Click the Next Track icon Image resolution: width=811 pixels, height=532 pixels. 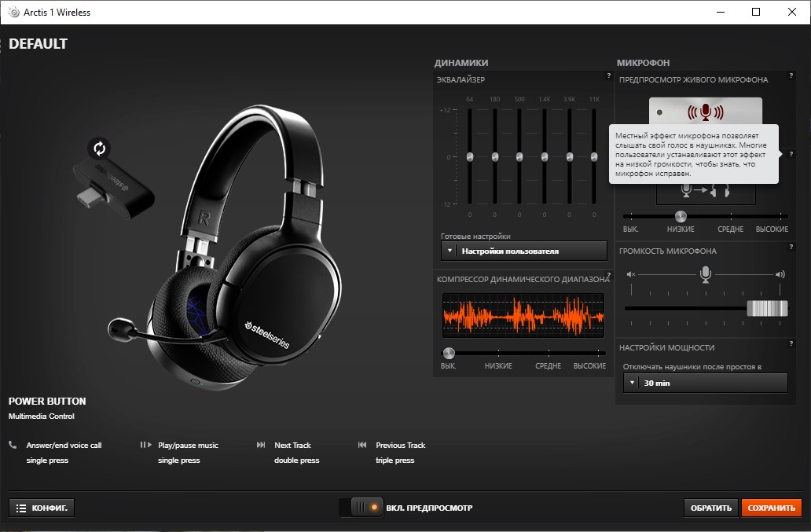(x=261, y=445)
